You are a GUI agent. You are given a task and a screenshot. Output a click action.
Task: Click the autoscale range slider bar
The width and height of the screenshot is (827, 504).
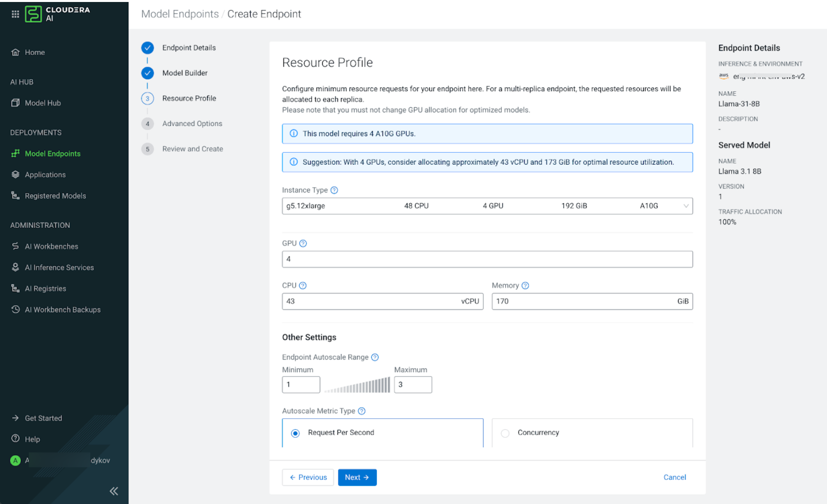click(357, 385)
